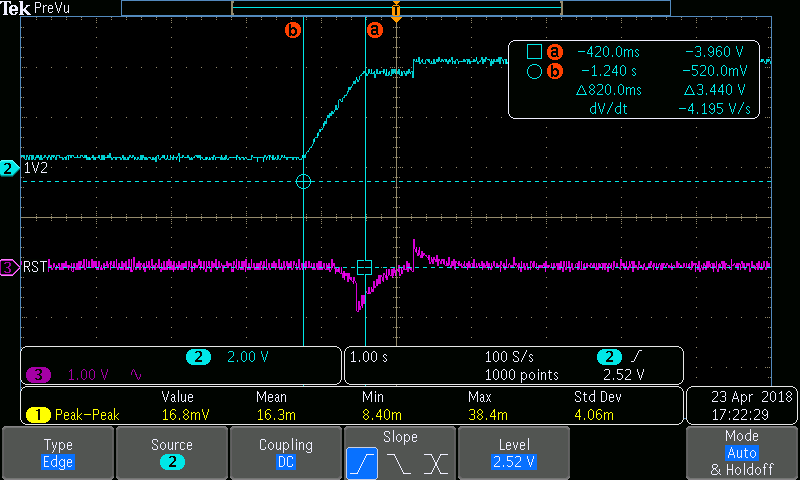Click the 38.4m maximum measurement value
This screenshot has width=800, height=480.
point(488,415)
